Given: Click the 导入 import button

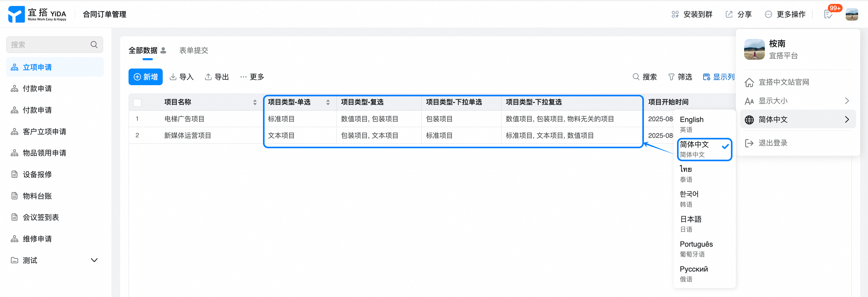Looking at the screenshot, I should point(182,77).
